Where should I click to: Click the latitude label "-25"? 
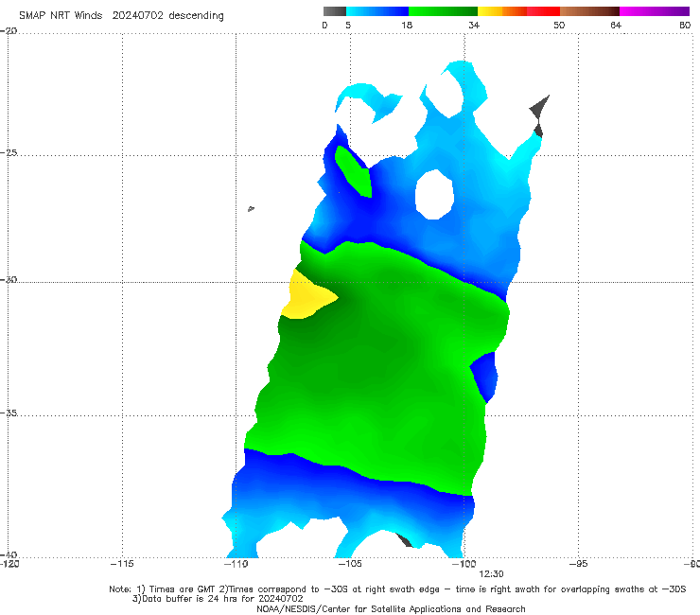pyautogui.click(x=9, y=152)
